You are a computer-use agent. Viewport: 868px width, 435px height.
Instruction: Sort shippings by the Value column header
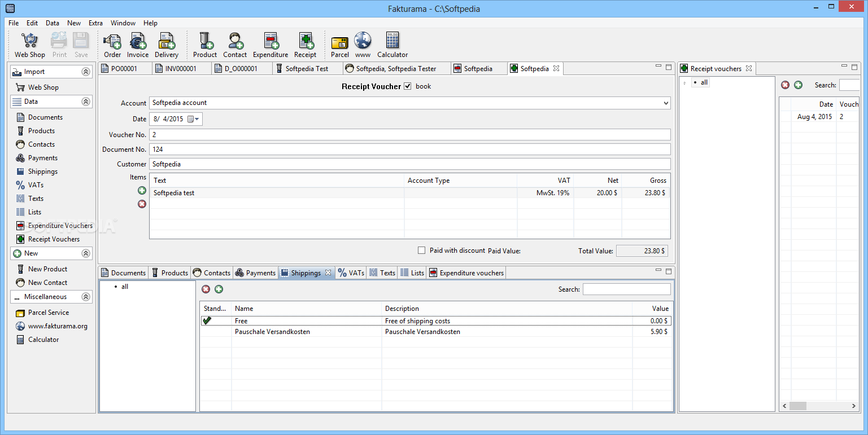click(x=652, y=309)
